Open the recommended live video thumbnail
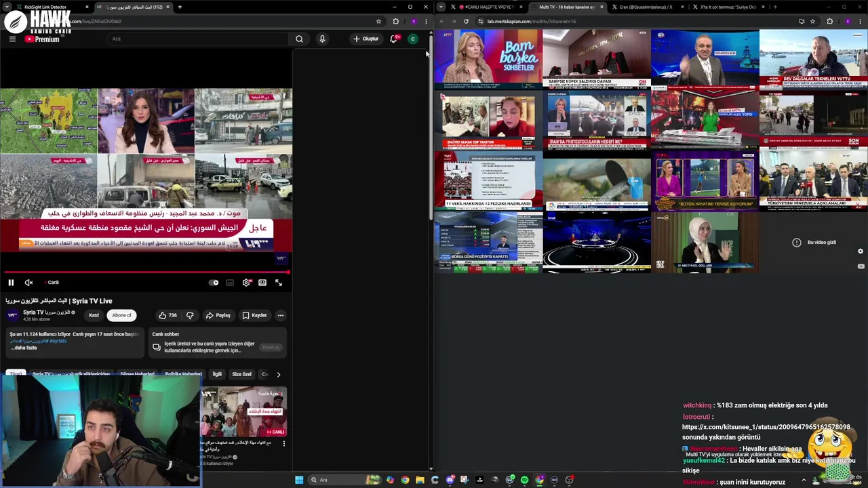This screenshot has width=868, height=488. (243, 412)
